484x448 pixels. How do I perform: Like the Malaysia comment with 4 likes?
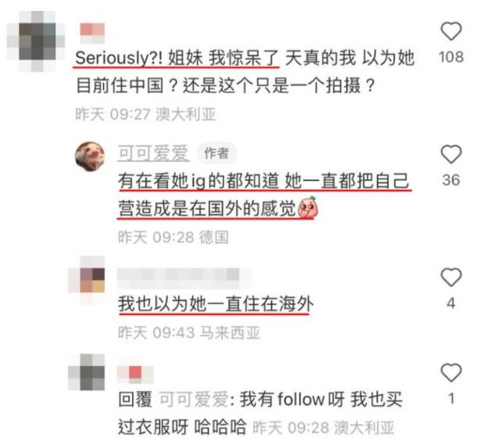(x=451, y=277)
